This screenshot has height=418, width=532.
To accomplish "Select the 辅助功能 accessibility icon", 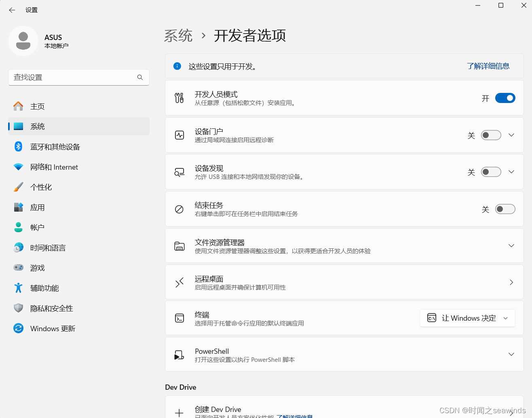I will 18,288.
